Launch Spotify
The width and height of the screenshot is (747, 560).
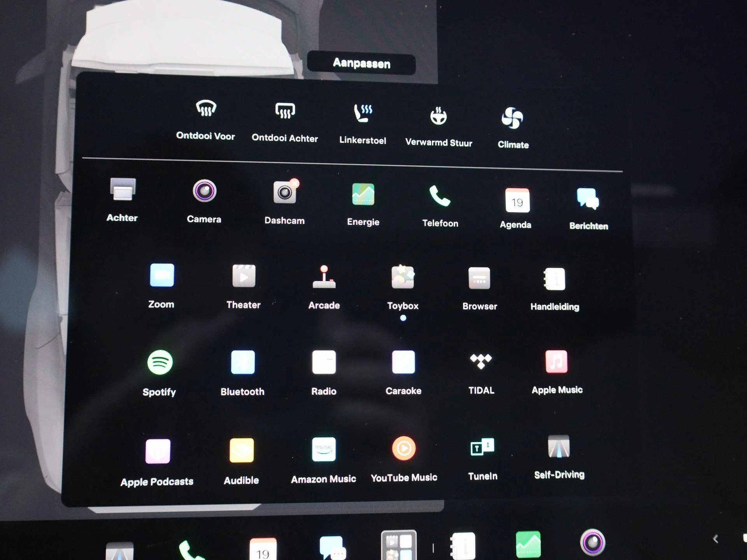click(x=160, y=373)
